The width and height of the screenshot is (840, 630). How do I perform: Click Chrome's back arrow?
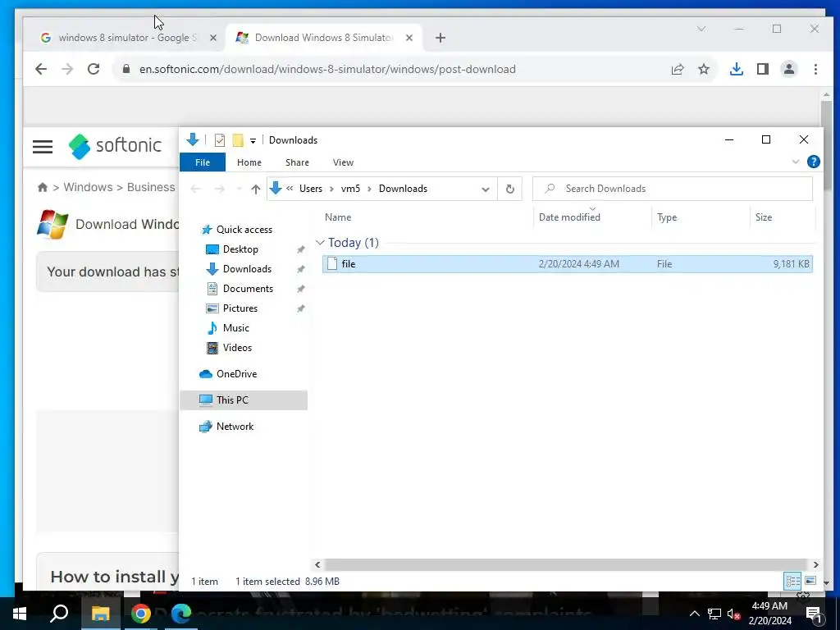[x=41, y=69]
